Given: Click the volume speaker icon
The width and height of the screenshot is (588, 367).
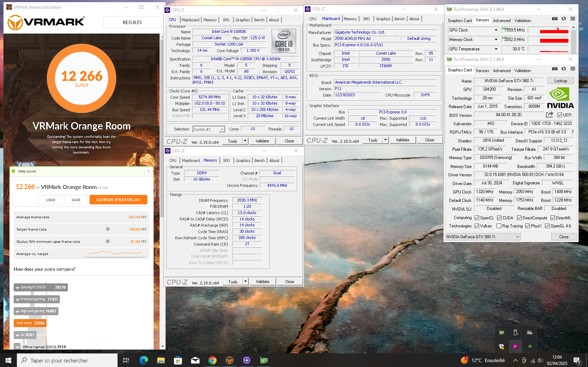Looking at the screenshot, I should pyautogui.click(x=540, y=360).
